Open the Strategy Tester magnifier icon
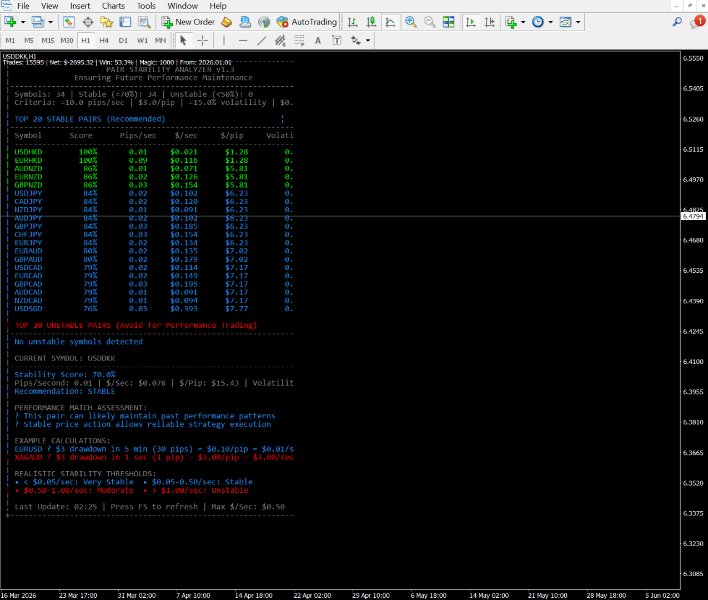 (144, 22)
